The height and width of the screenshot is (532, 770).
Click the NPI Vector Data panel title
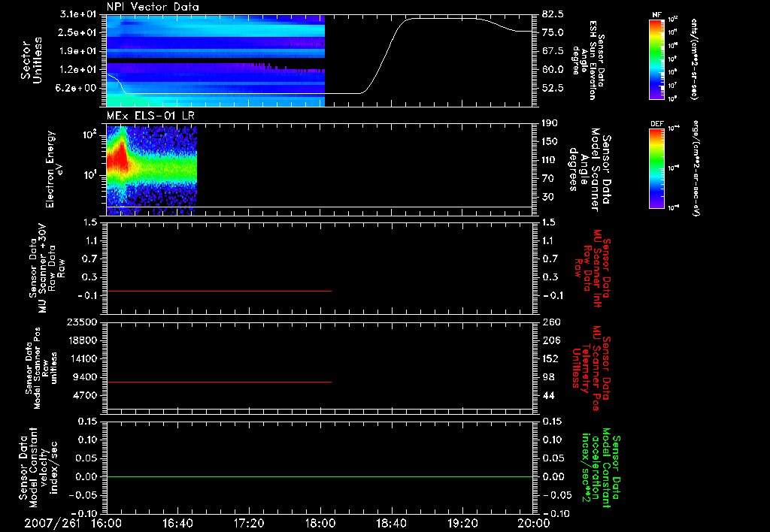153,7
